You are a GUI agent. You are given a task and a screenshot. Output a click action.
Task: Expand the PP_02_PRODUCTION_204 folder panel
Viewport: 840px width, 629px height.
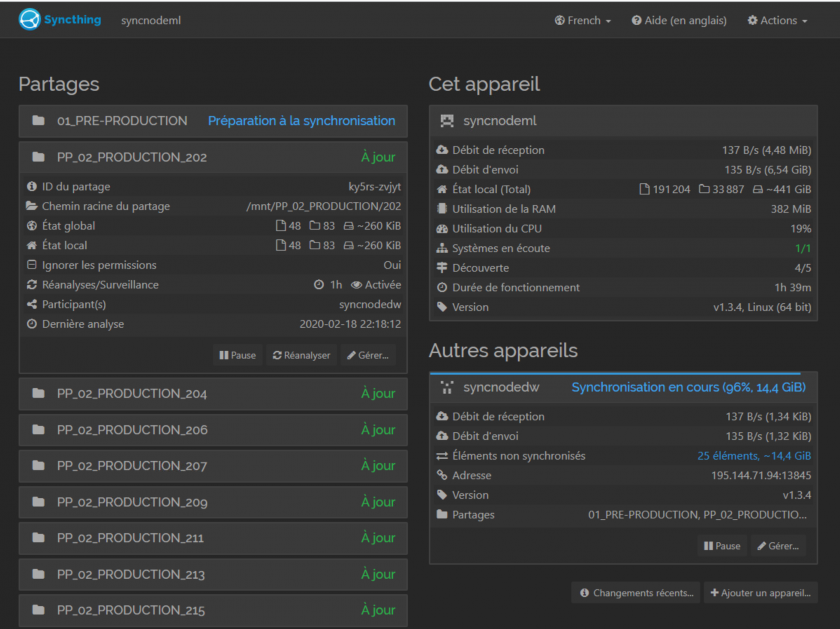point(213,394)
